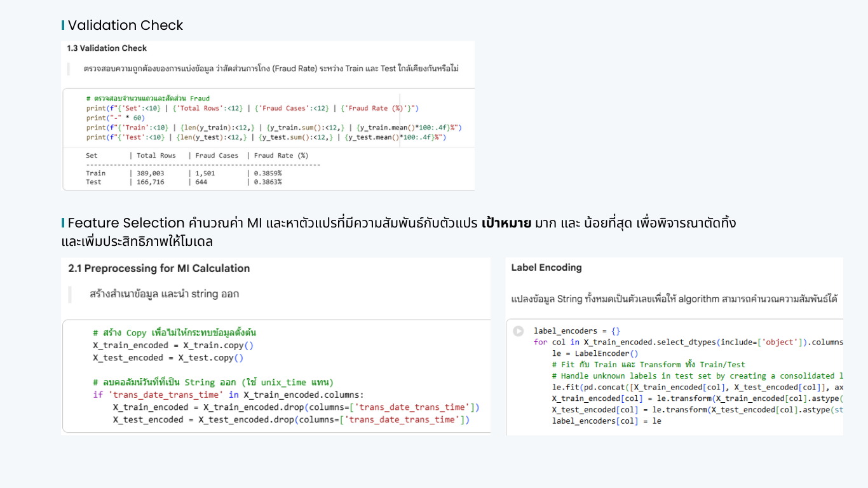Click the 'Set' output column header
Screen dimensions: 868x488
[92, 156]
